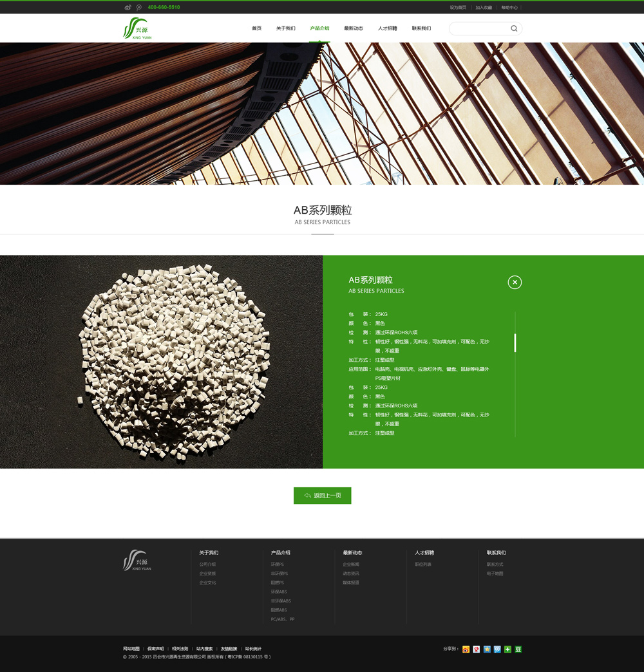
Task: Share to Sina Weibo in footer
Action: (466, 649)
